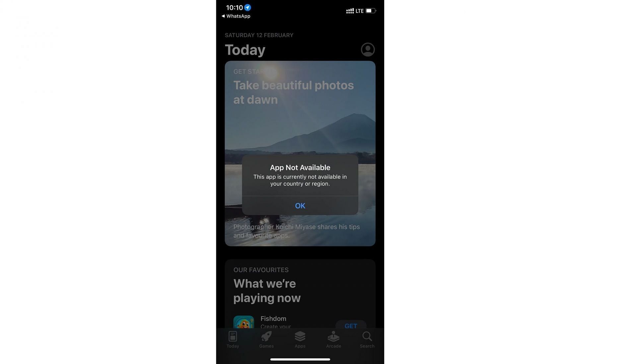Scroll down on the App Store Today feed
Image resolution: width=637 pixels, height=364 pixels.
coord(300,284)
